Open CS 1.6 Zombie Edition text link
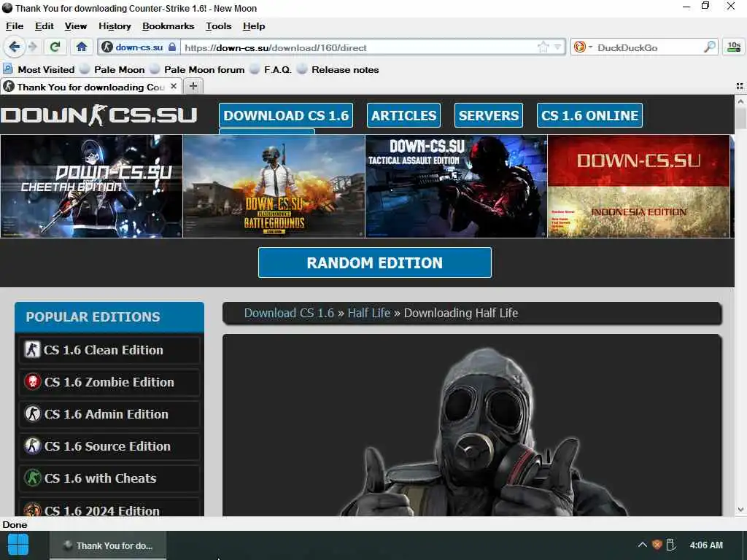Viewport: 747px width, 560px height. pos(109,382)
